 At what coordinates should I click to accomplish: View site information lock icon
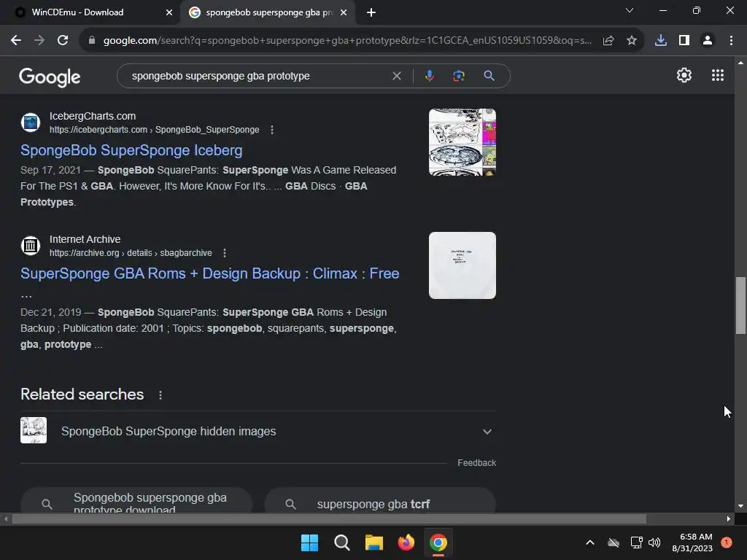point(91,41)
